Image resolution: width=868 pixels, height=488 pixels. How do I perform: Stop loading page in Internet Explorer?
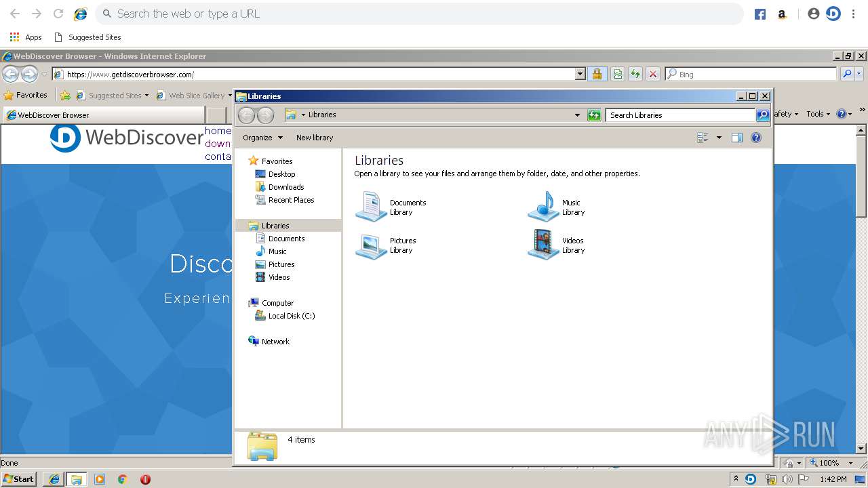653,74
